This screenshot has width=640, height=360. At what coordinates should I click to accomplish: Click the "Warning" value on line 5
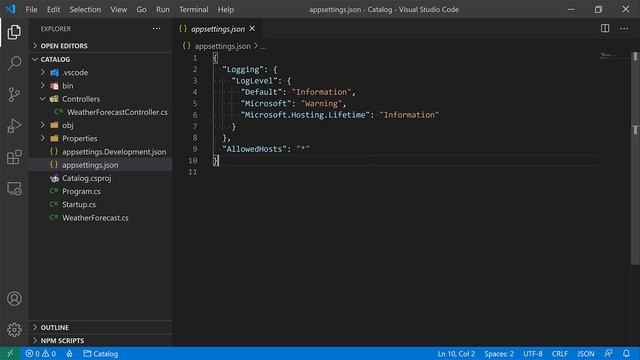321,104
